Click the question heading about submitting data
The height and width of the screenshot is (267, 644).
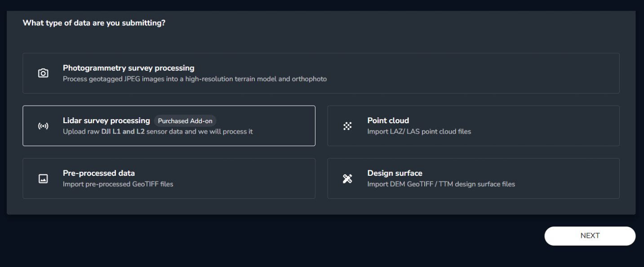click(x=95, y=22)
